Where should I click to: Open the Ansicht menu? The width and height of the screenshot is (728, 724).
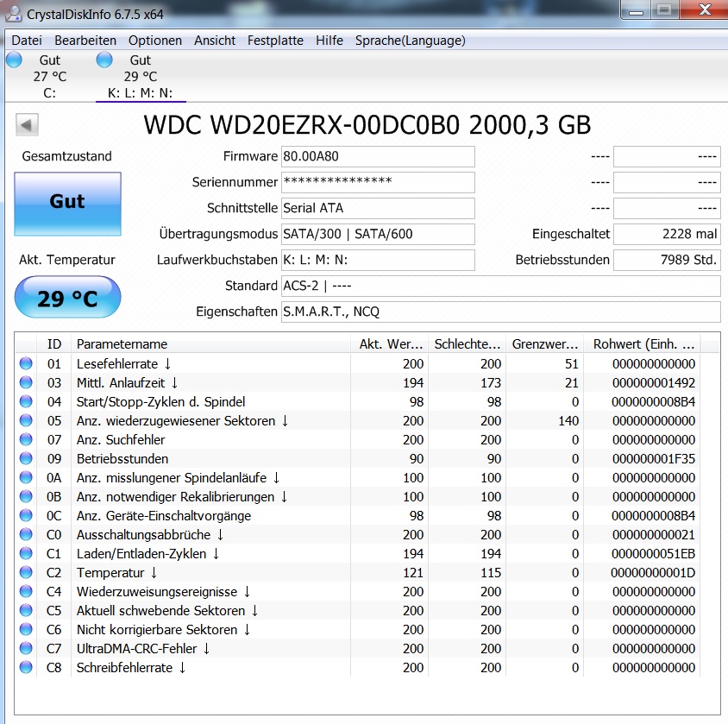(215, 41)
